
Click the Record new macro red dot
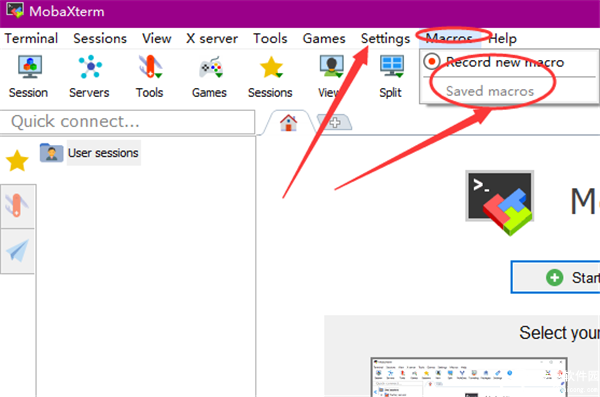coord(432,62)
